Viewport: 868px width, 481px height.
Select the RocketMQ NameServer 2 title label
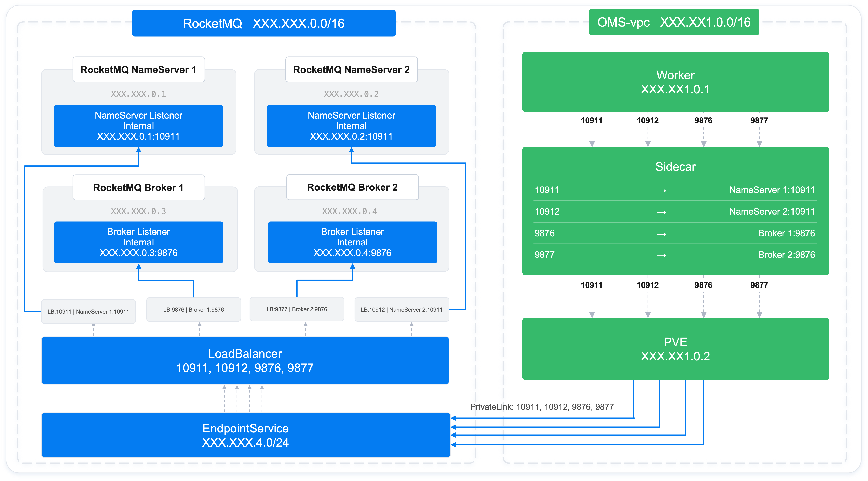coord(351,69)
